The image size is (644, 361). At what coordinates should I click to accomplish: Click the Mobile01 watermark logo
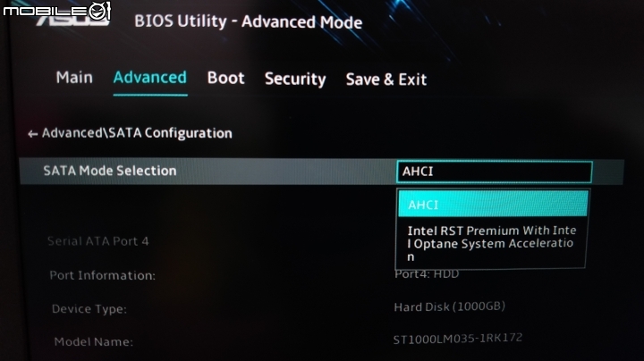click(57, 10)
